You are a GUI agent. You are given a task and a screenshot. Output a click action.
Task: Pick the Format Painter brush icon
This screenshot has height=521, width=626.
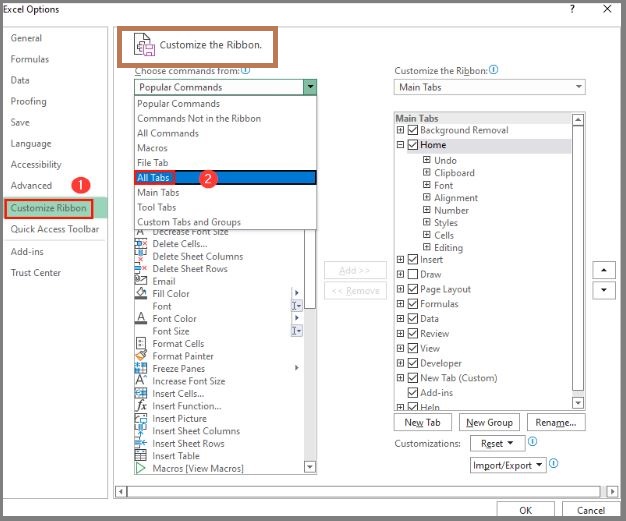[x=141, y=356]
